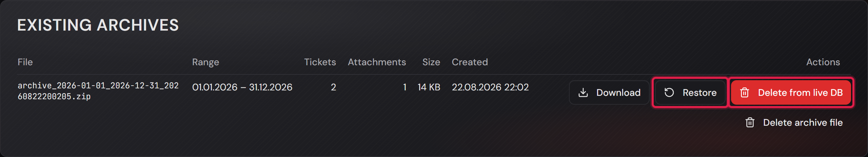Screen dimensions: 868x157
Task: Delete tickets from live DB
Action: pos(791,92)
